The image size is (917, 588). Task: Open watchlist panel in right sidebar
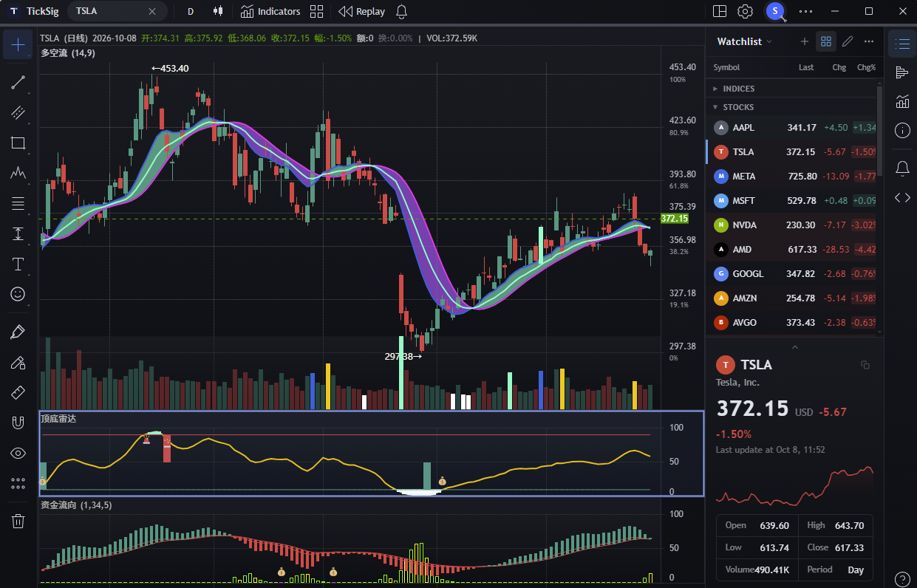click(x=902, y=44)
